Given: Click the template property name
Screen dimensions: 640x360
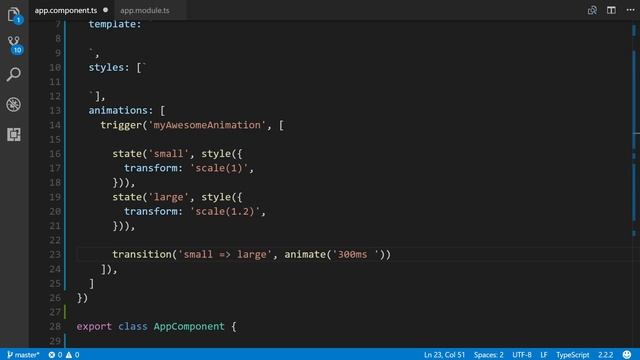Looking at the screenshot, I should click(112, 24).
